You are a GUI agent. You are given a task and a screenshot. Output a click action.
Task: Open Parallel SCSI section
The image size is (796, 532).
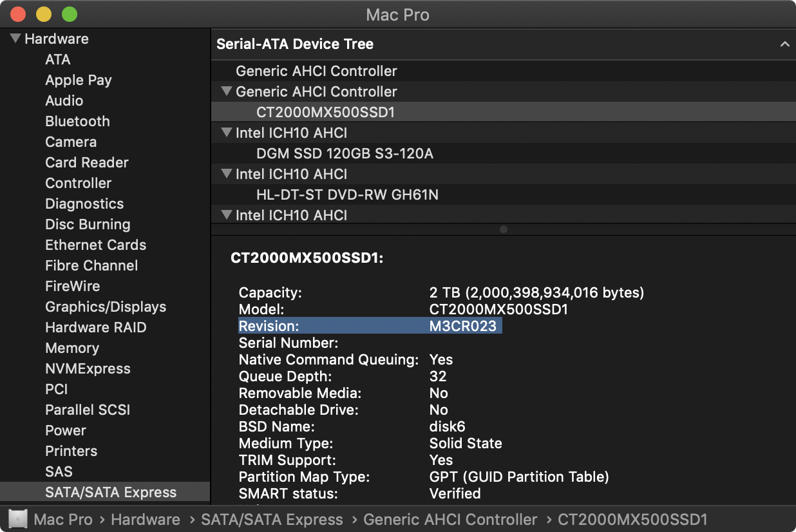pyautogui.click(x=88, y=410)
